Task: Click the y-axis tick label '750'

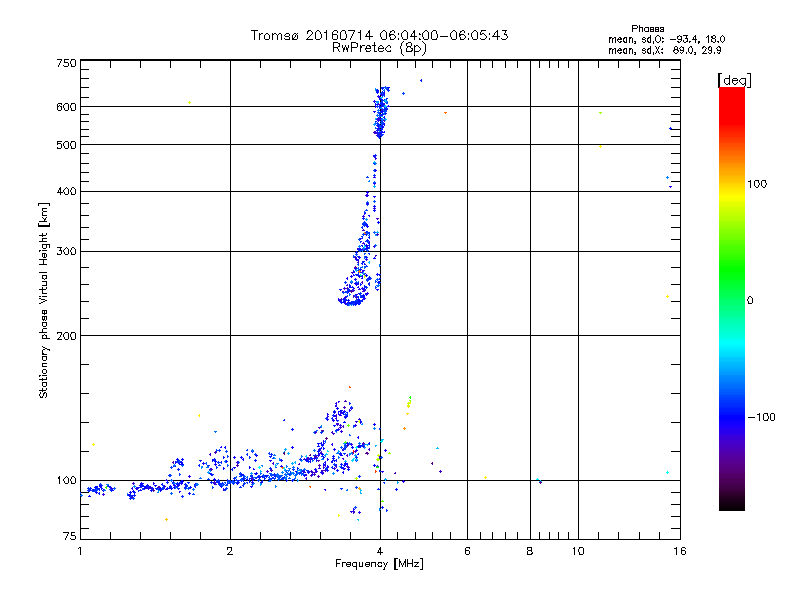Action: click(x=66, y=63)
